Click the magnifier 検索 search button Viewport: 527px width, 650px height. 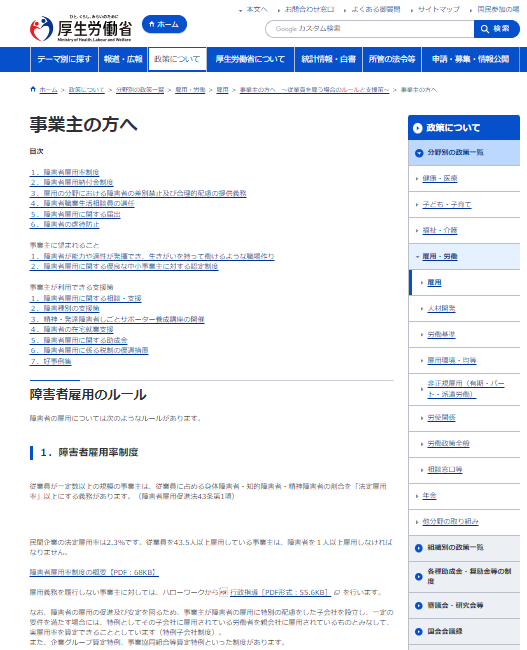[496, 29]
